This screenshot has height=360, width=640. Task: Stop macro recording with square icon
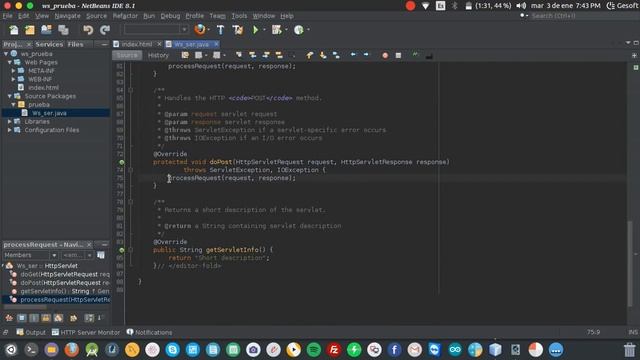398,55
